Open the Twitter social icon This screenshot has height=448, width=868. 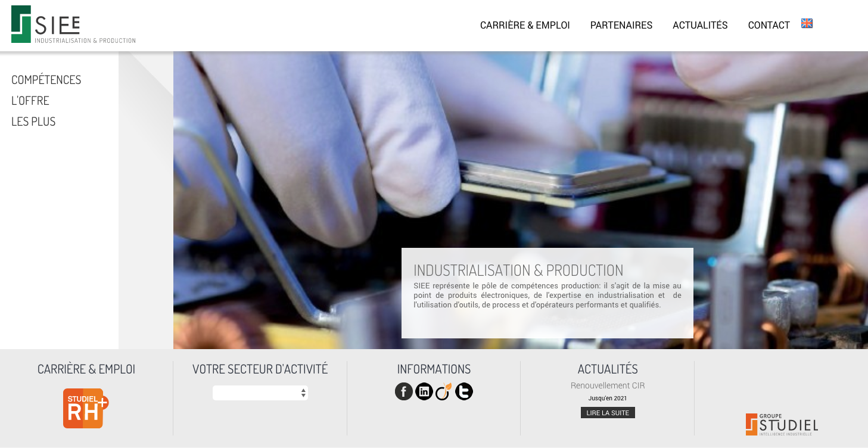[x=464, y=391]
